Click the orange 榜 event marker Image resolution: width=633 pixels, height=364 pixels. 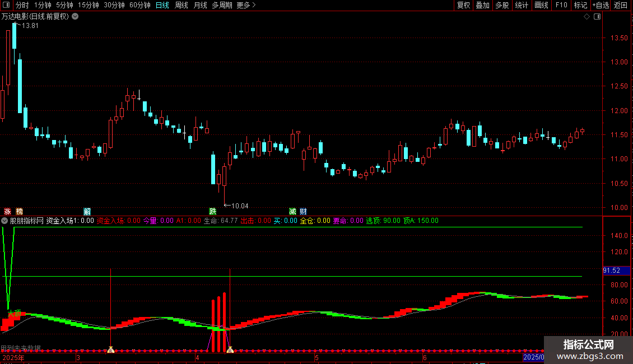pyautogui.click(x=20, y=212)
